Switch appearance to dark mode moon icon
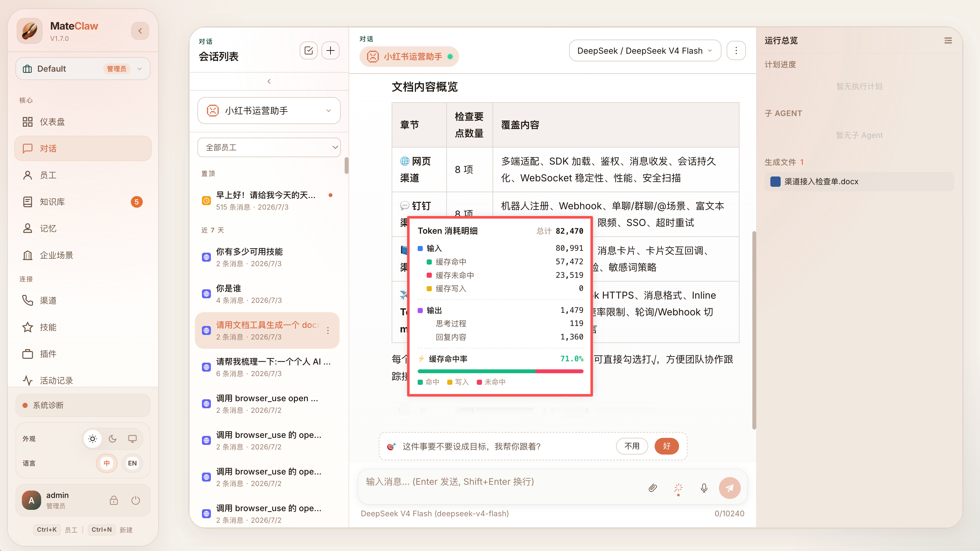The width and height of the screenshot is (980, 551). click(113, 439)
